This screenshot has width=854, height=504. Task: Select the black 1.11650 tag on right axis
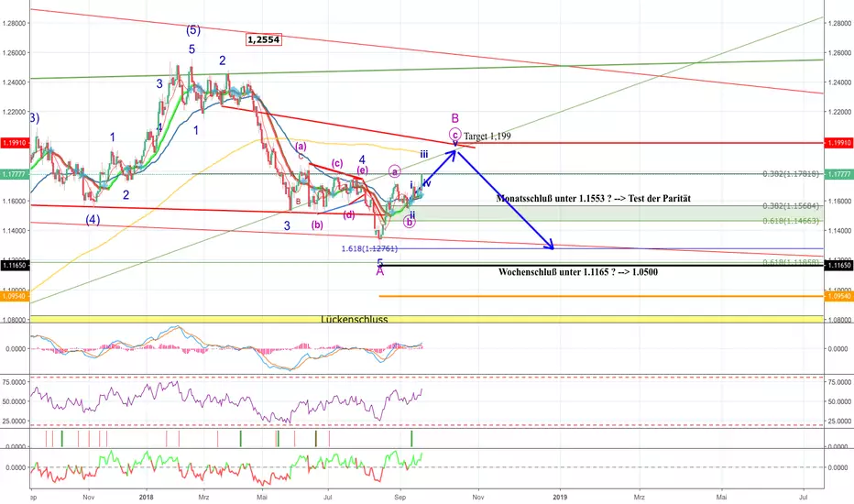(x=838, y=266)
